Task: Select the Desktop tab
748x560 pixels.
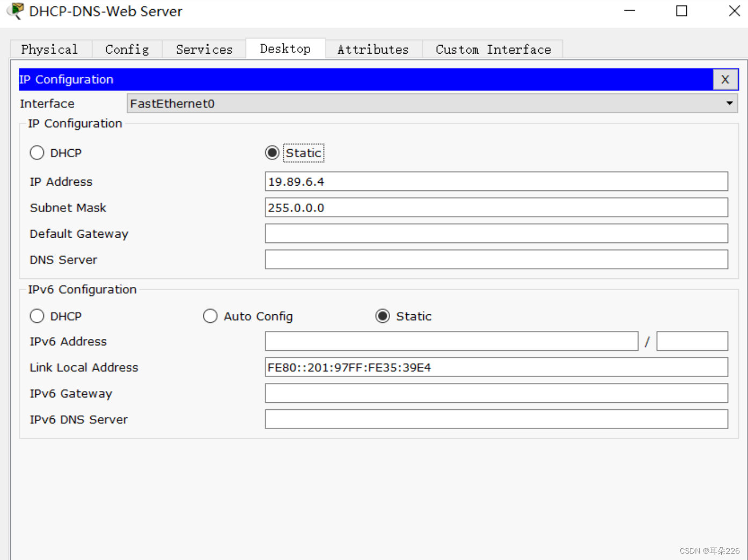Action: tap(285, 49)
